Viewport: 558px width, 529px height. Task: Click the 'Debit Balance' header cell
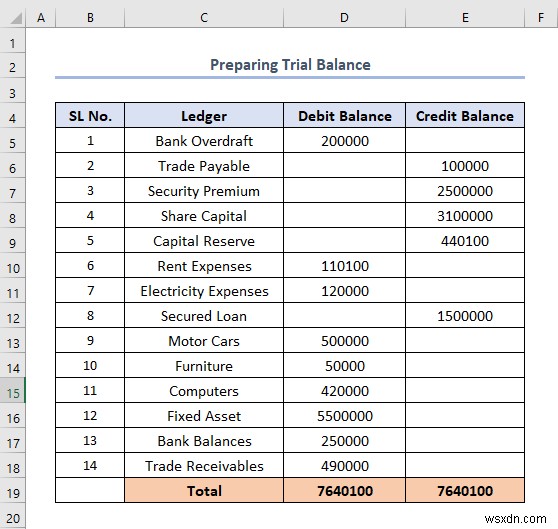coord(344,116)
